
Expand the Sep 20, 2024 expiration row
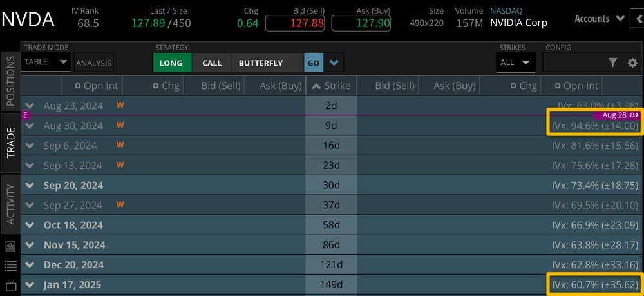[30, 185]
